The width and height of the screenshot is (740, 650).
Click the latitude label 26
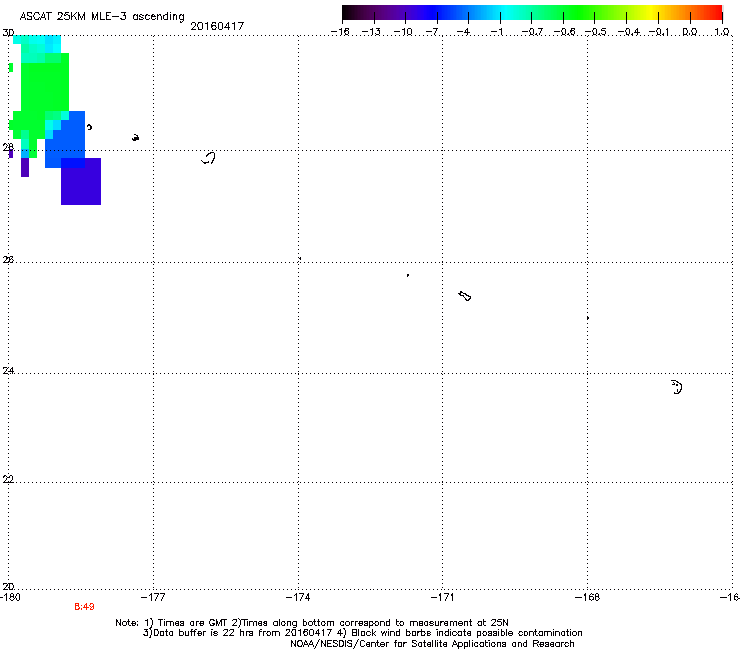coord(8,260)
